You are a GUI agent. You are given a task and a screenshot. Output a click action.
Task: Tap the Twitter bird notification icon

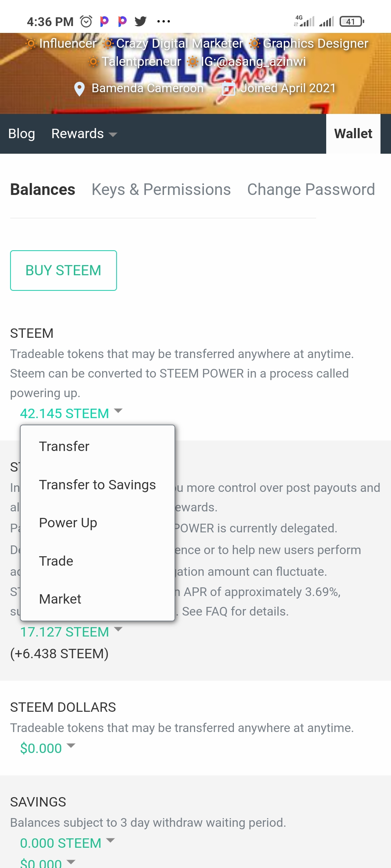point(140,22)
